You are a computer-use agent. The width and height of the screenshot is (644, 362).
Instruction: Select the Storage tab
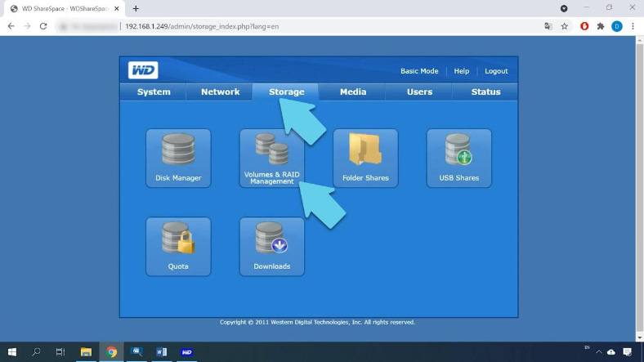coord(286,92)
